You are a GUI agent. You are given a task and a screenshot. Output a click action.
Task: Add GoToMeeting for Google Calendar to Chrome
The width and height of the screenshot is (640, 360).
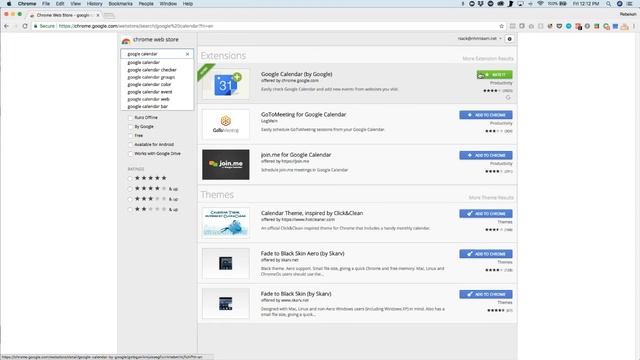(486, 115)
